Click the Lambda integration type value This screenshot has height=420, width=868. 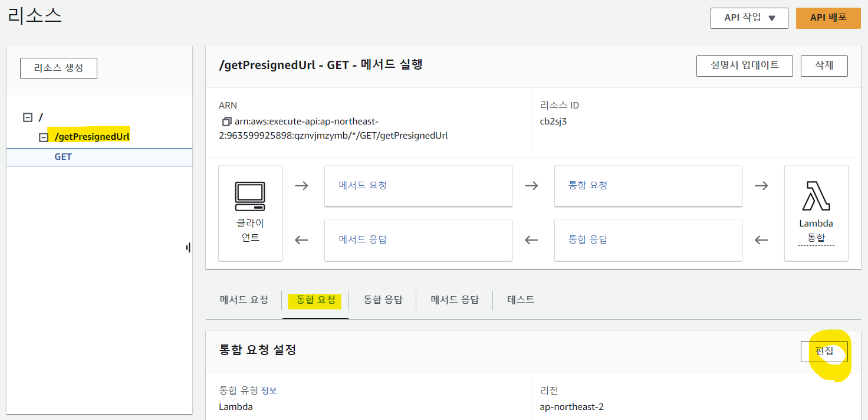pos(236,407)
